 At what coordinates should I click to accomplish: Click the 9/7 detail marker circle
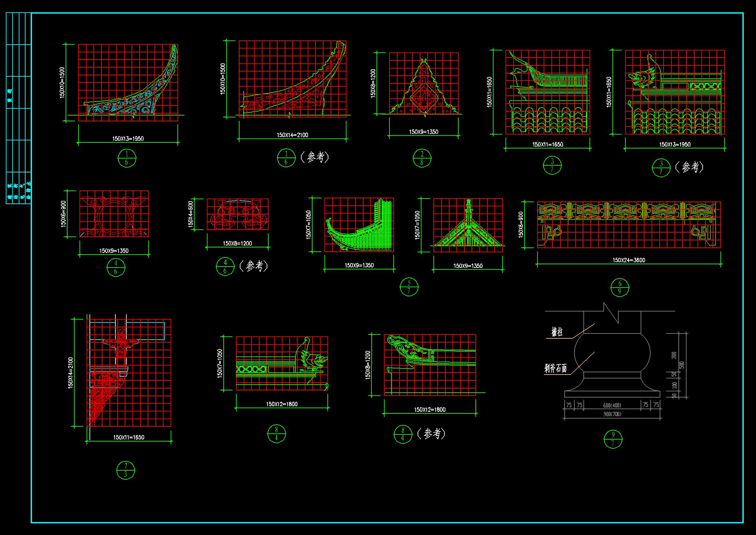coord(613,439)
